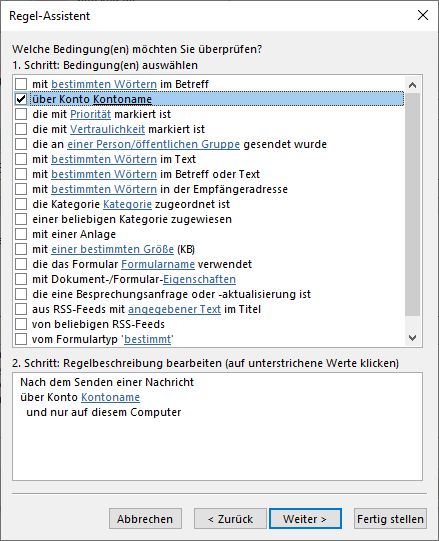This screenshot has height=541, width=439.
Task: Click 'angegebener Text' link for RSS-Feeds
Action: tap(175, 309)
